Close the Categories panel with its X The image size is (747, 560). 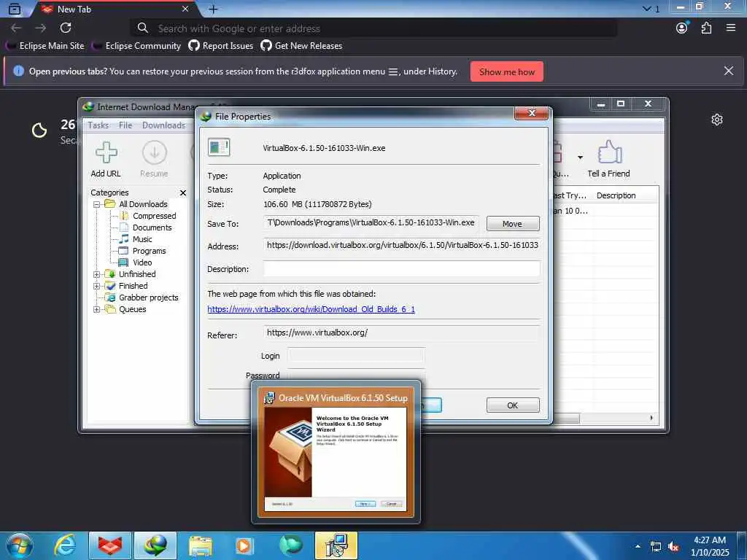[183, 192]
